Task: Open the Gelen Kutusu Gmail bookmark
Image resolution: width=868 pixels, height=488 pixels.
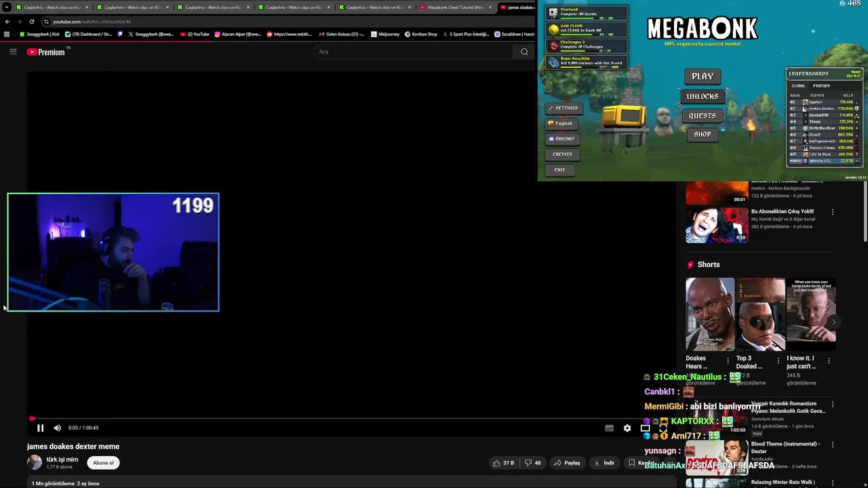Action: pos(342,34)
